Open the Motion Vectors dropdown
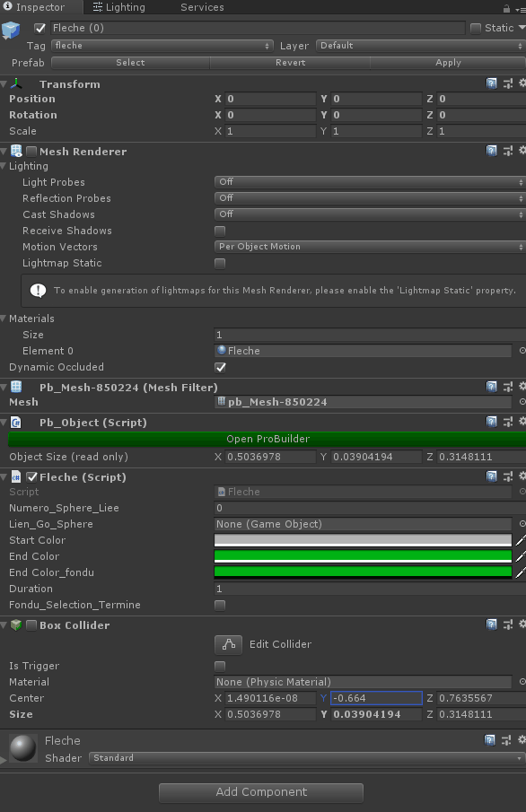 368,247
